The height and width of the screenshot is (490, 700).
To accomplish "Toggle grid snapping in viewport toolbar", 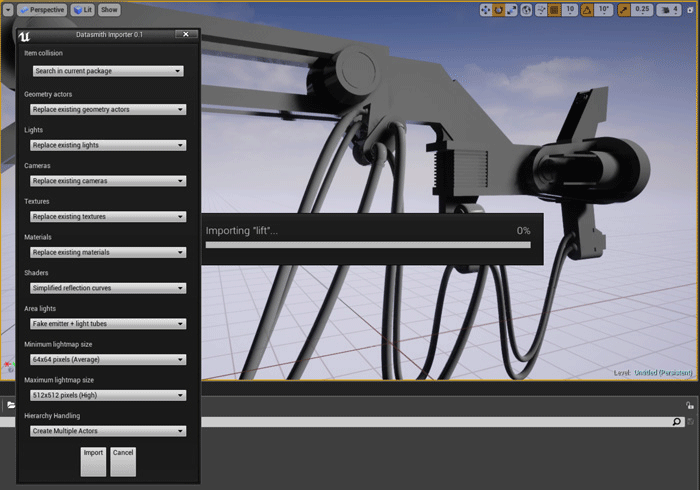I will coord(555,10).
